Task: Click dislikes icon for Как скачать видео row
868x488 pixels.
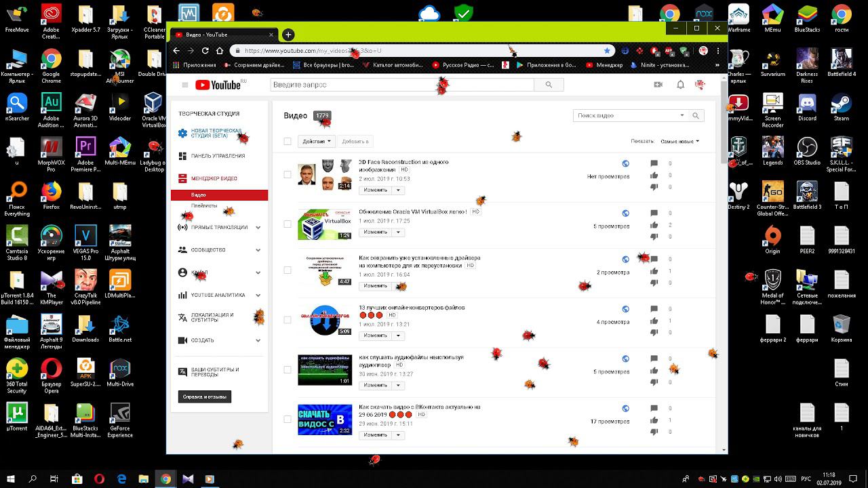Action: tap(654, 432)
